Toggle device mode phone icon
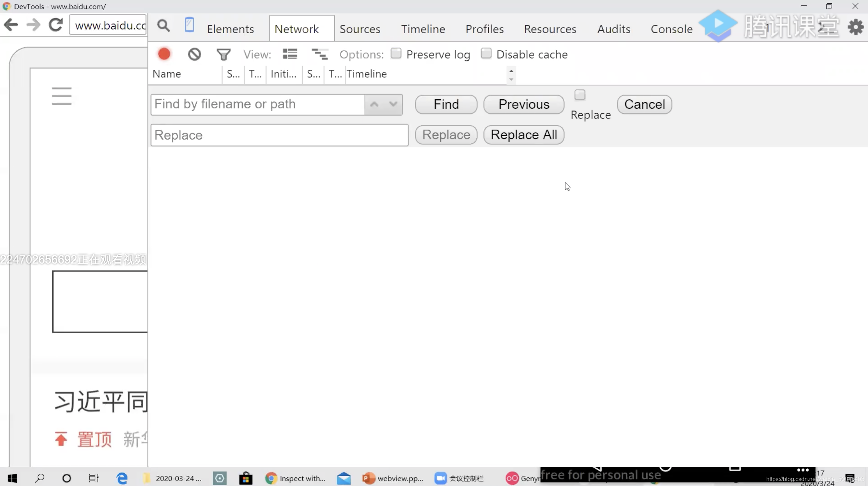Screen dimensions: 868x486 click(x=189, y=25)
